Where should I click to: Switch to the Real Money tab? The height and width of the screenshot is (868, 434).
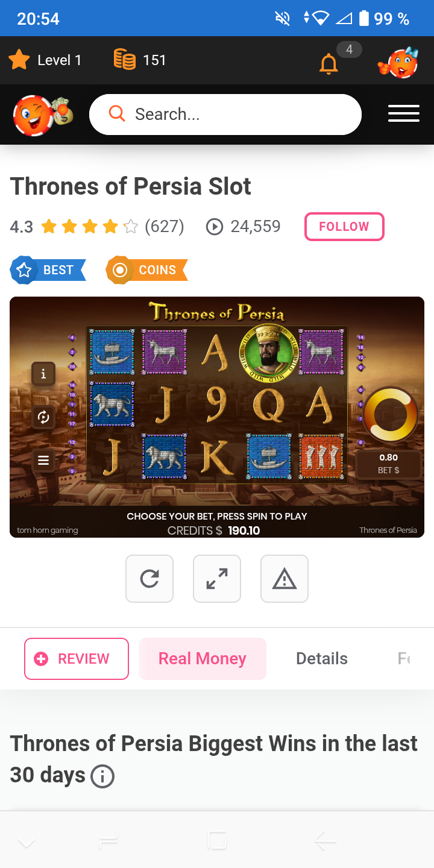(x=203, y=659)
